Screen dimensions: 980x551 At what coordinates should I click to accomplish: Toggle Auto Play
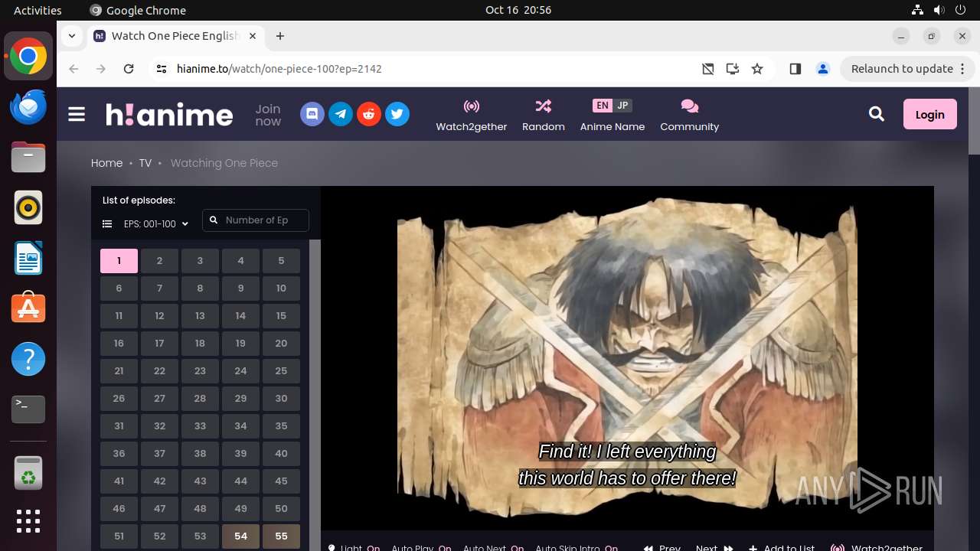(x=421, y=547)
